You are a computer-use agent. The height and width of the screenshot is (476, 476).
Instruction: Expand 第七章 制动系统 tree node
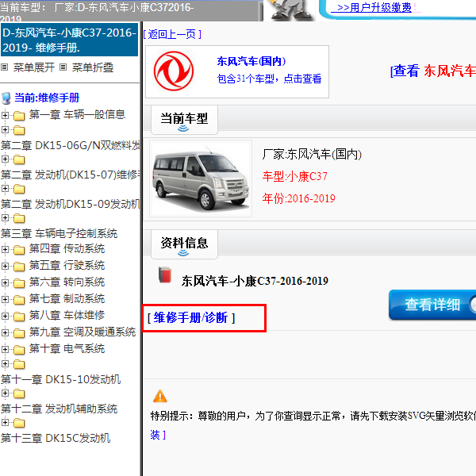coord(5,299)
